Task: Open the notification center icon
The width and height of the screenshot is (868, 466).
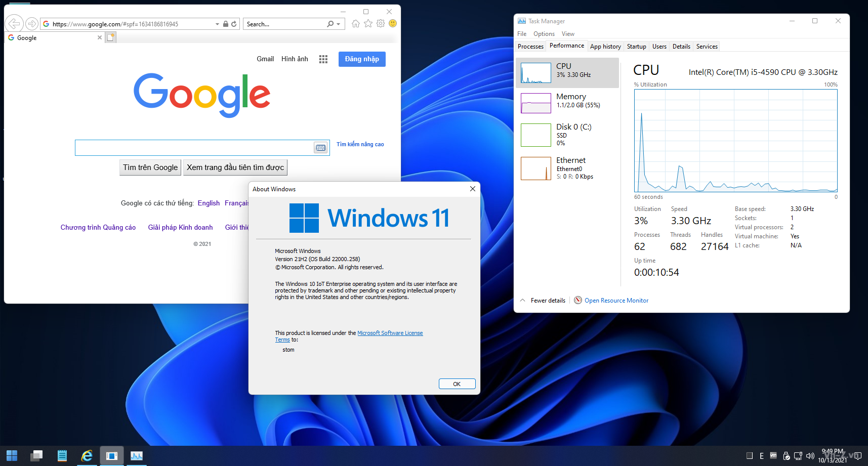Action: pyautogui.click(x=857, y=456)
